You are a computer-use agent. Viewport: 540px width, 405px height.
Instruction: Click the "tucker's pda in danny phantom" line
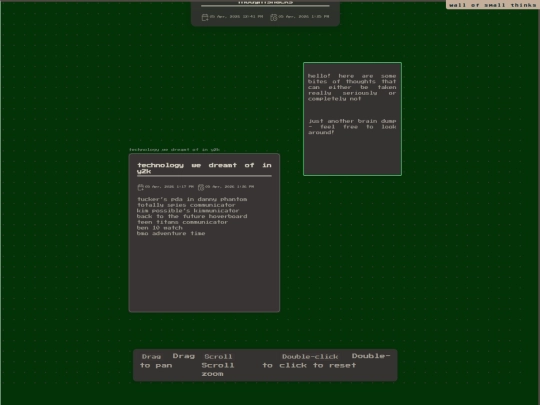click(192, 199)
